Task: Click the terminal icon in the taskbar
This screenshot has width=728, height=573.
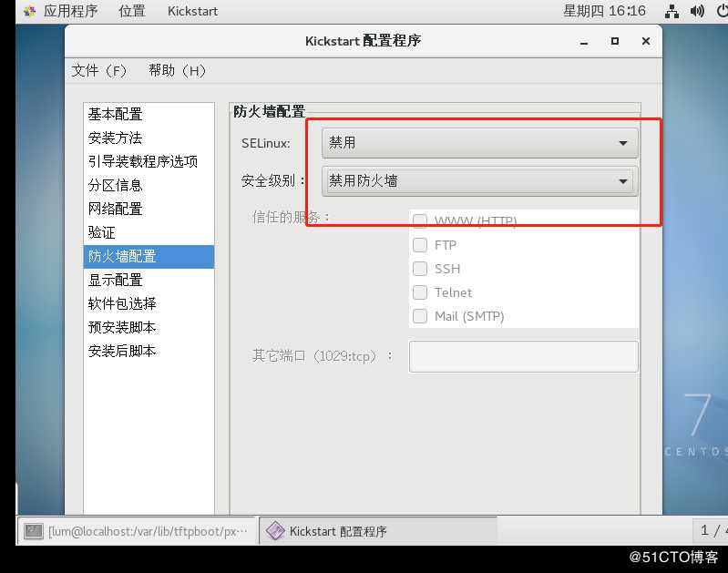Action: click(34, 531)
